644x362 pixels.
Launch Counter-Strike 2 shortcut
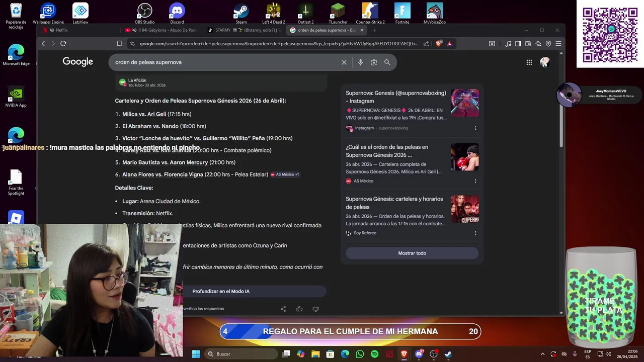click(370, 14)
